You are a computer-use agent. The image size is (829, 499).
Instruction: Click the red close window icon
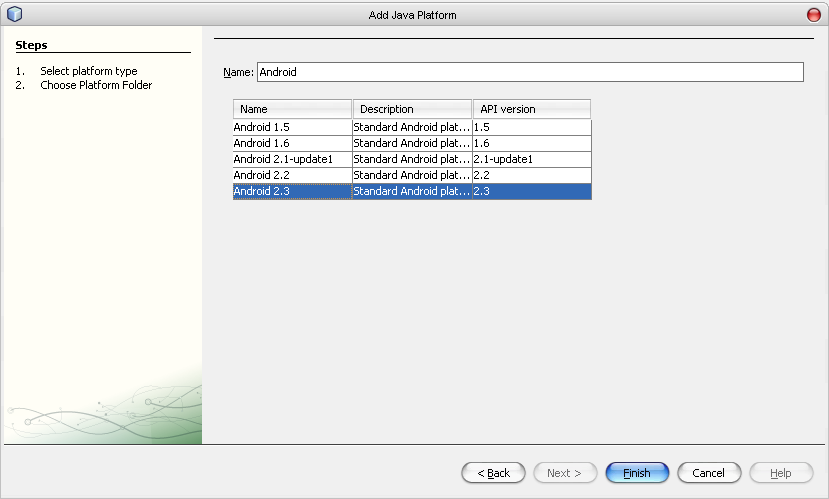[x=813, y=15]
